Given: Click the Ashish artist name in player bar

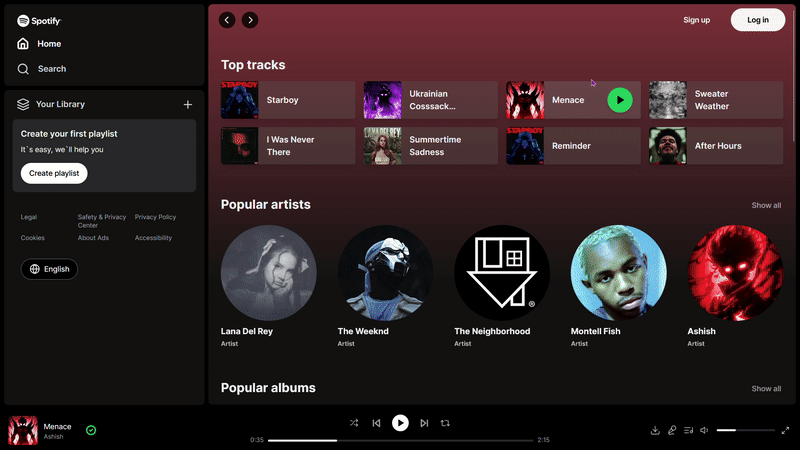Looking at the screenshot, I should click(x=54, y=437).
